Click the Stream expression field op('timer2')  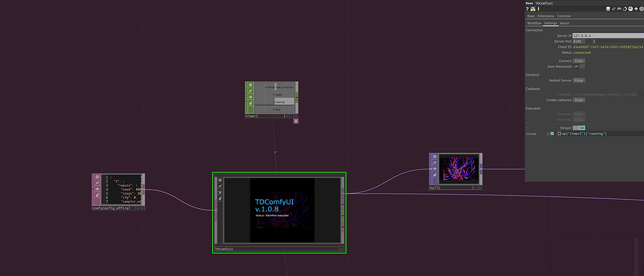point(602,134)
